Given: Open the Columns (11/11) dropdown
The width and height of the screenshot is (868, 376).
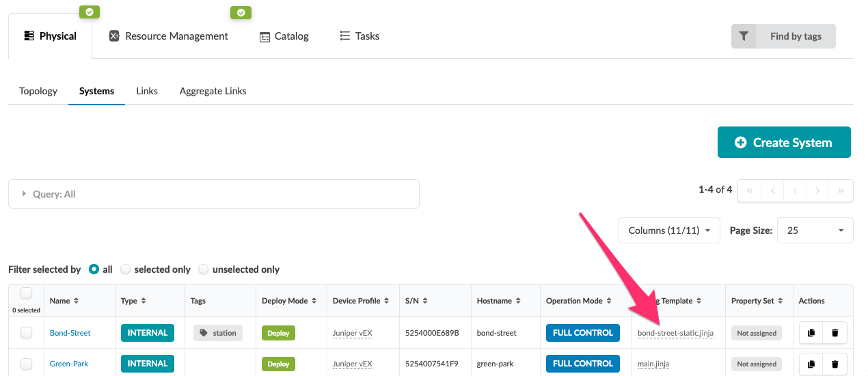Looking at the screenshot, I should pyautogui.click(x=669, y=230).
